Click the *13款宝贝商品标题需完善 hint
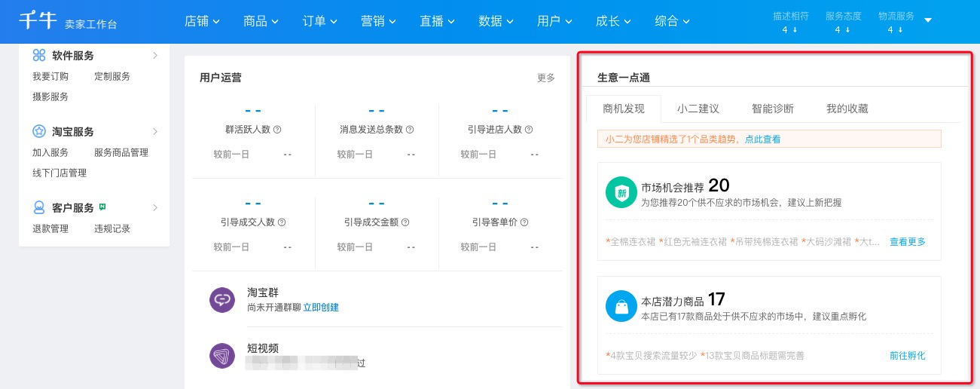The image size is (980, 389). pyautogui.click(x=753, y=355)
